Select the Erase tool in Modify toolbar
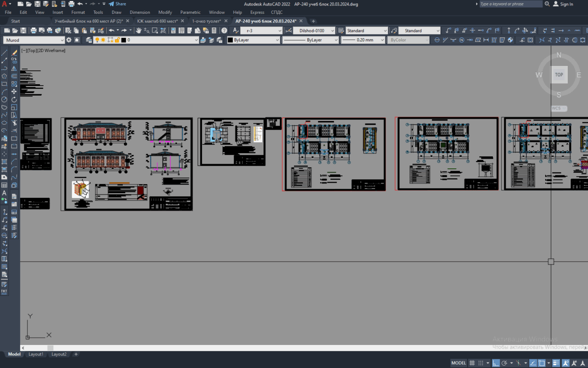Viewport: 588px width, 368px height. coord(14,53)
